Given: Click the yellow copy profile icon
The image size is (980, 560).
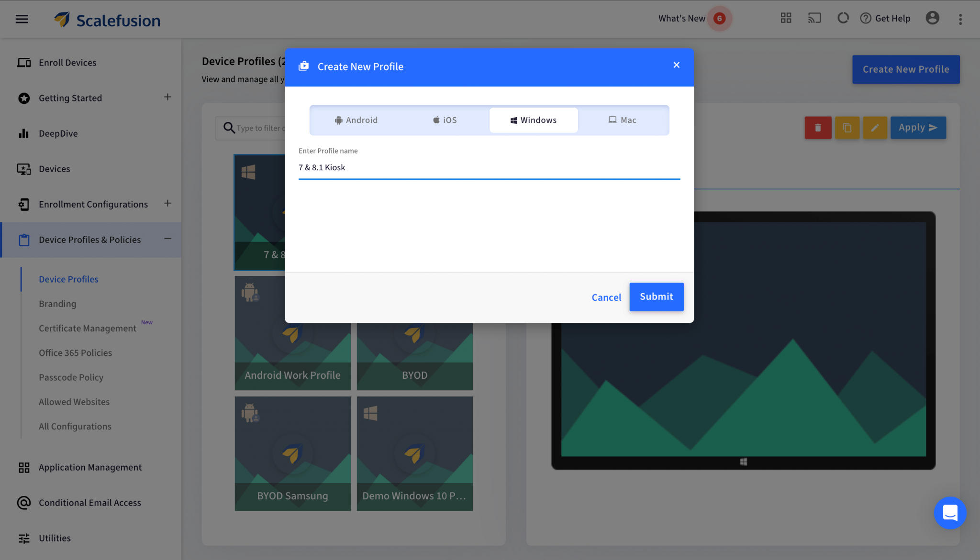Looking at the screenshot, I should 847,128.
